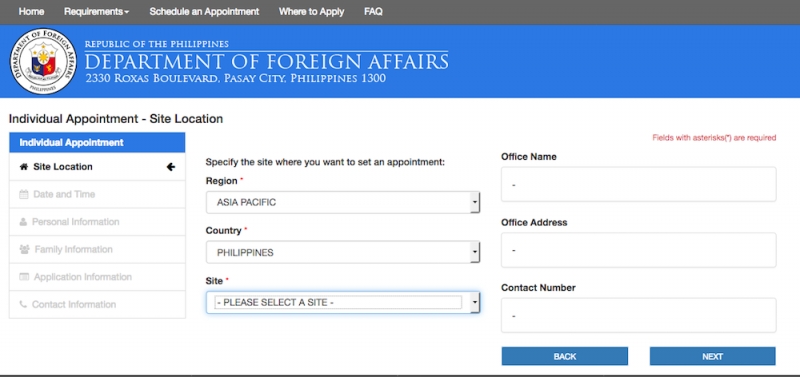
Task: Click the NEXT button
Action: [712, 356]
